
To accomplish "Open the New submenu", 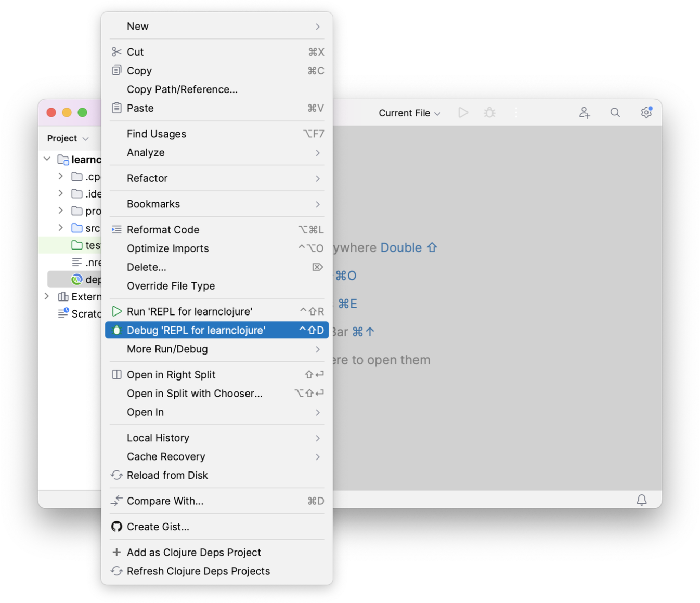I will point(217,27).
